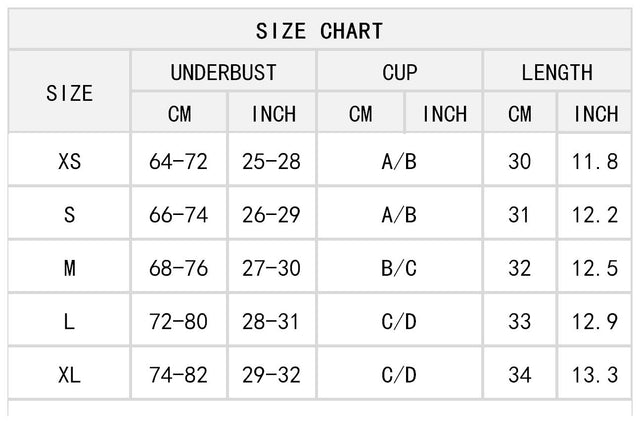
Task: Click the B/C cup cell
Action: (x=399, y=268)
